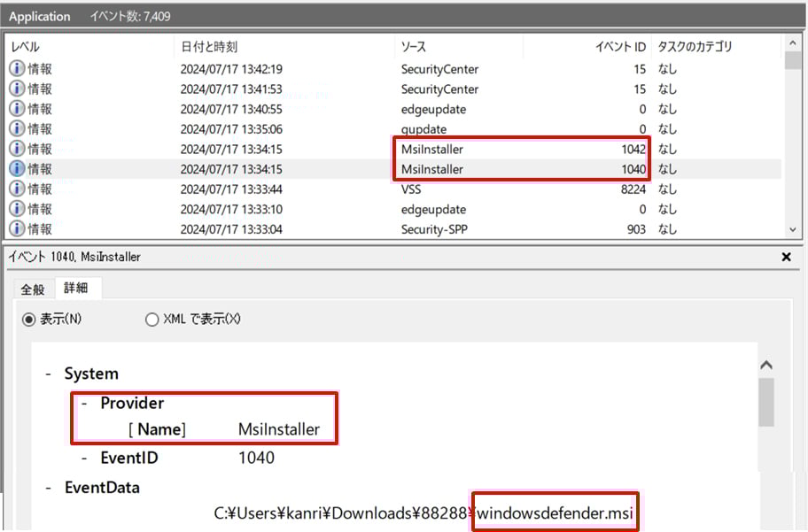
Task: Click info icon of 13:41:53 SecurityCenter row
Action: pyautogui.click(x=17, y=89)
